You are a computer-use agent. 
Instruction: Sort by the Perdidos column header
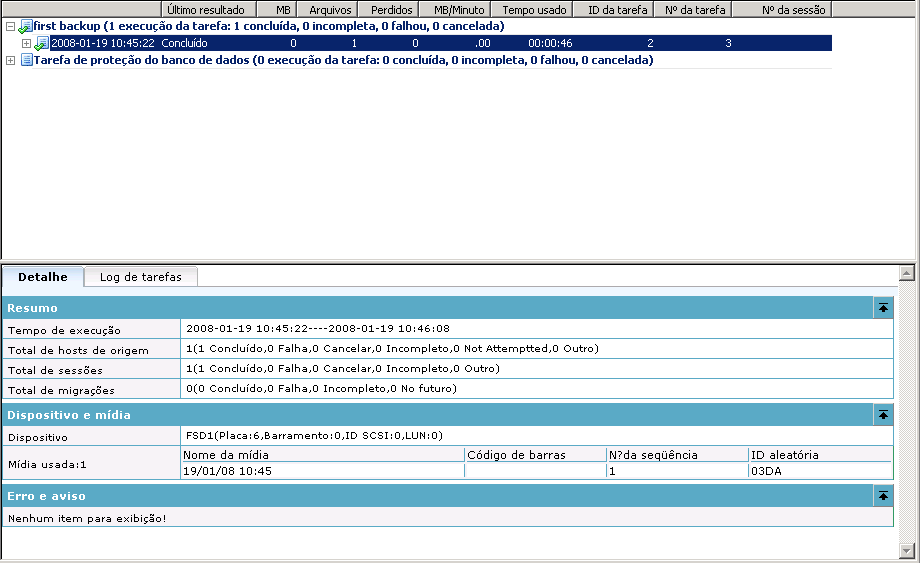point(388,9)
